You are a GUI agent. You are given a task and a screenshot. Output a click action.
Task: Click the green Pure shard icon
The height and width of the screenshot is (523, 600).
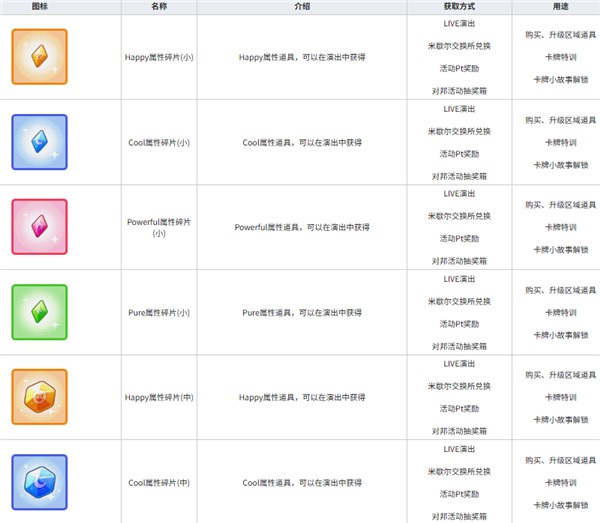click(x=39, y=312)
